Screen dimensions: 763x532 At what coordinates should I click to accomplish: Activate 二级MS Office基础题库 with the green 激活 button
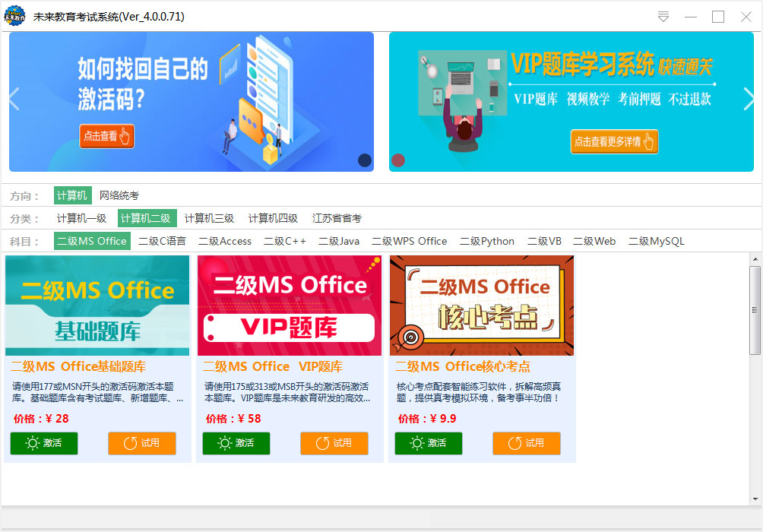44,443
